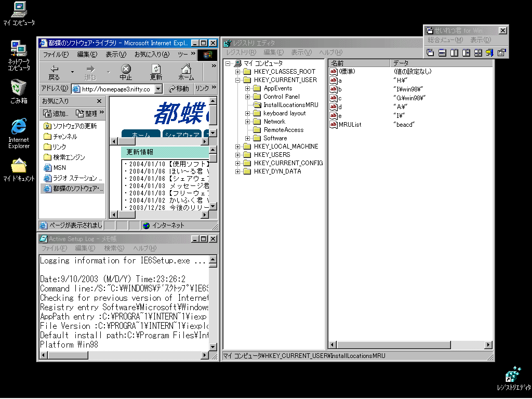Open the レジストリ(R) menu in Registry Editor
This screenshot has height=399, width=532.
[x=241, y=52]
